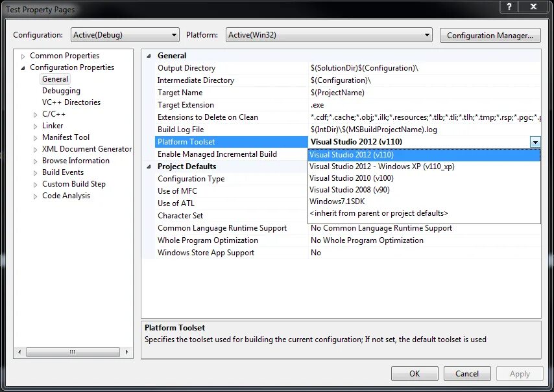The image size is (554, 392).
Task: Click the Cancel button
Action: tap(467, 374)
